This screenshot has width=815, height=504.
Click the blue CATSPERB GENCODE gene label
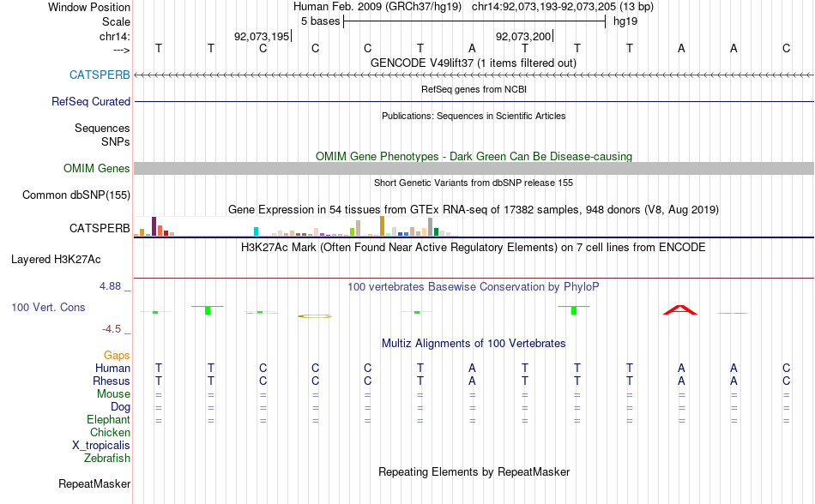point(100,75)
